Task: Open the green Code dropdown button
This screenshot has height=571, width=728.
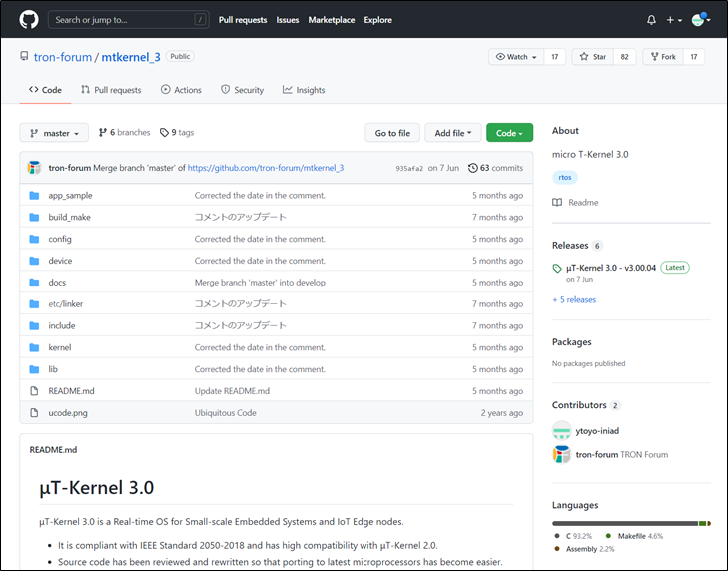Action: coord(510,133)
